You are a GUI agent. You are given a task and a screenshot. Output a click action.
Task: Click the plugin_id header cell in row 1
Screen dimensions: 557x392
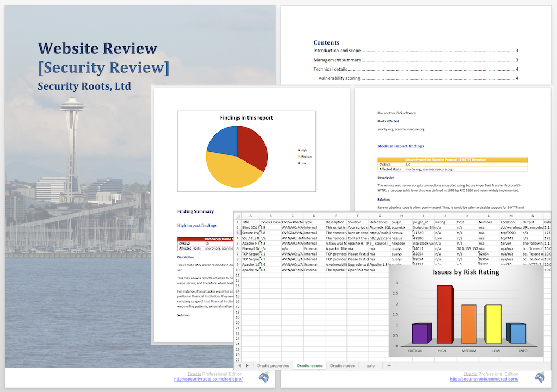click(x=423, y=222)
